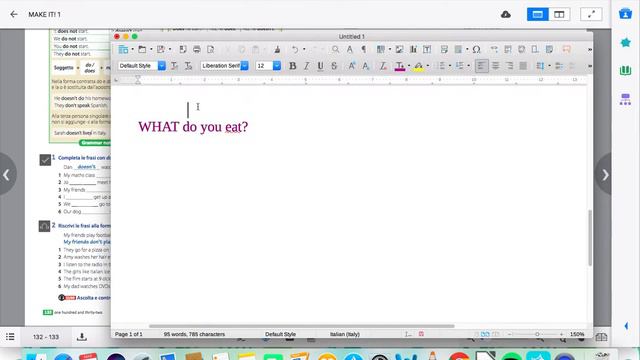Click the Update Selected Style icon
The image size is (640, 360).
174,66
